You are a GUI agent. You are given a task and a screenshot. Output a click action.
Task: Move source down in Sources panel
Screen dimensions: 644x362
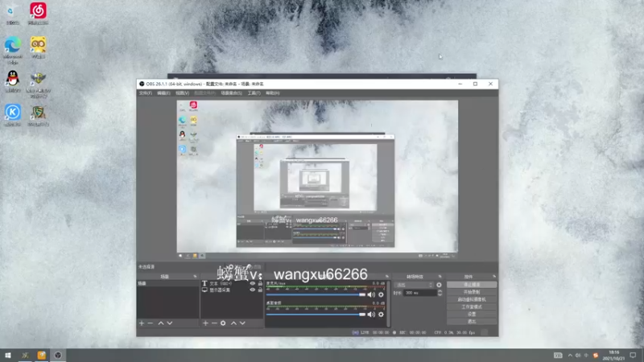242,323
